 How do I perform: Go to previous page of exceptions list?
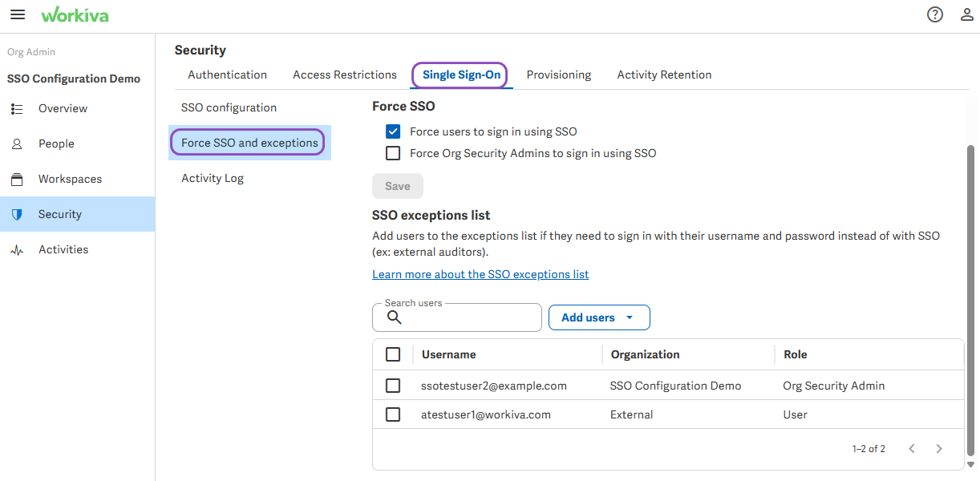(912, 449)
